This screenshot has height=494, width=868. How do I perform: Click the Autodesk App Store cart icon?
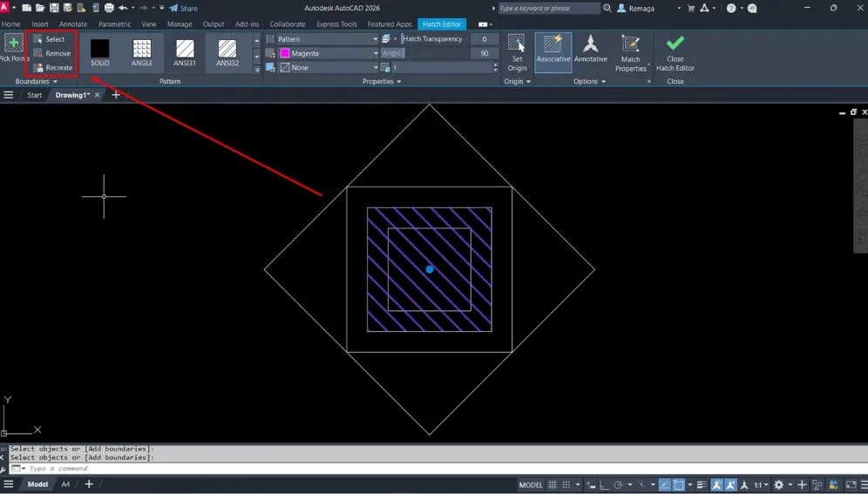pos(691,9)
